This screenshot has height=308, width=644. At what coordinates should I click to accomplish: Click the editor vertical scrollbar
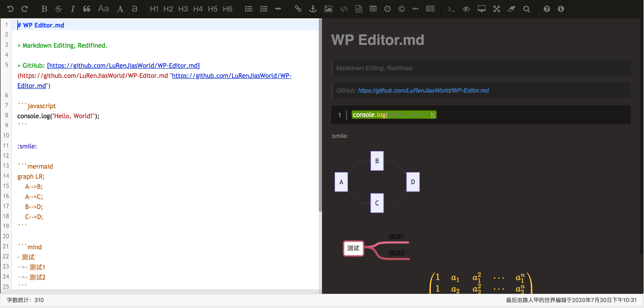click(320, 115)
